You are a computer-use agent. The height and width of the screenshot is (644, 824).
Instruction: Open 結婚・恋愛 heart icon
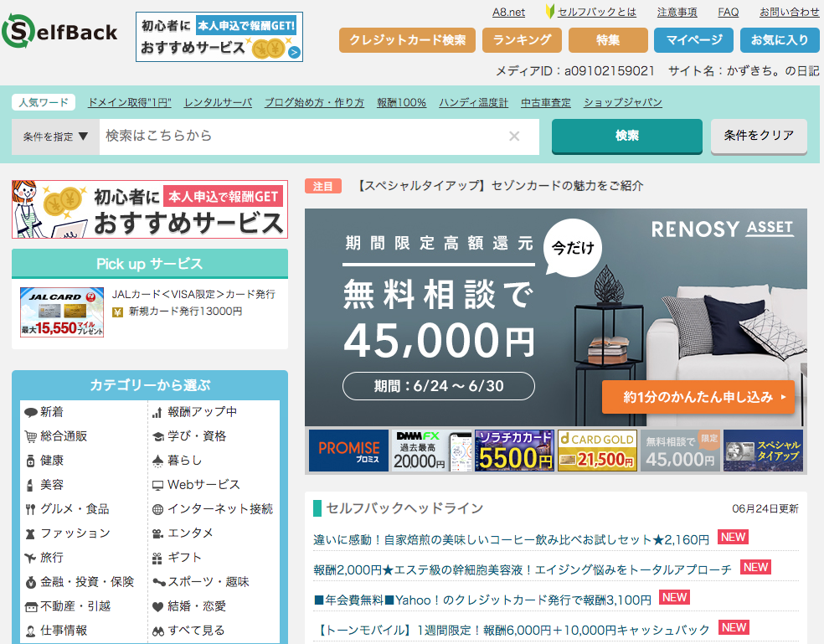point(157,606)
